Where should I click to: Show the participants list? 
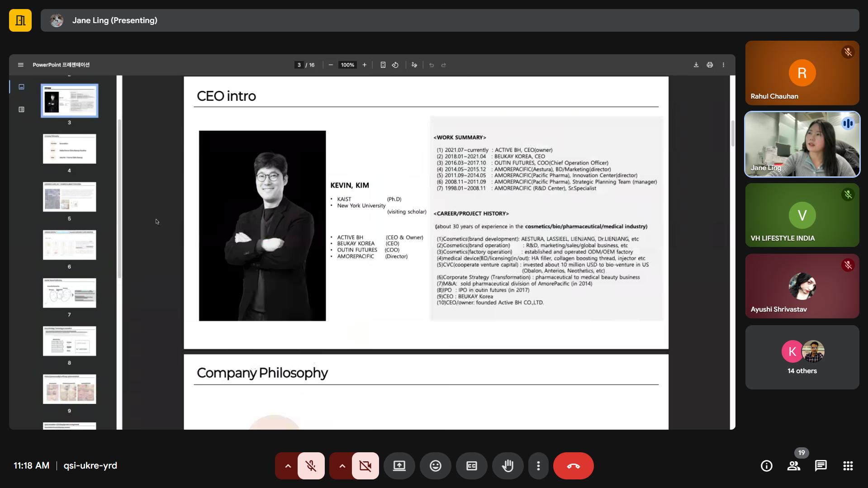[793, 466]
